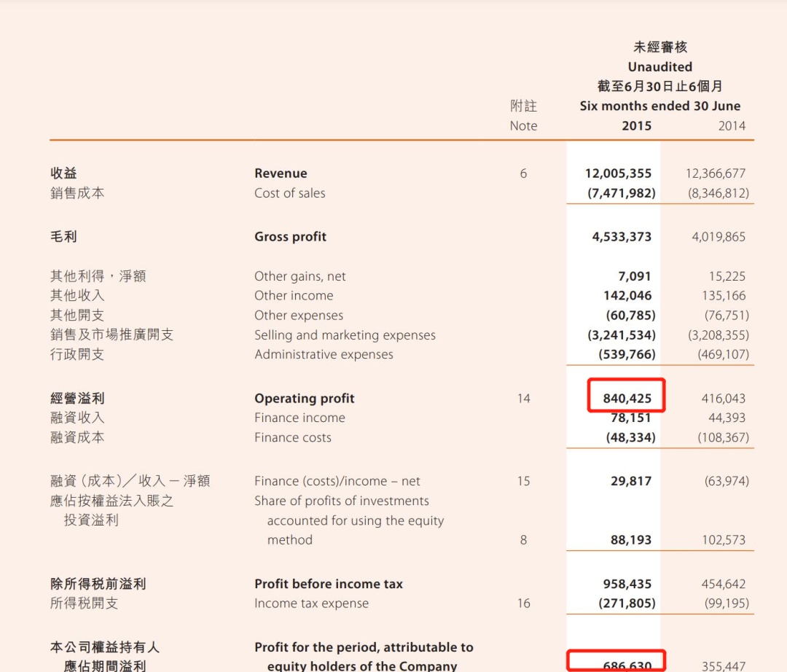Click the 'Finance costs' label
787x672 pixels.
tap(293, 437)
